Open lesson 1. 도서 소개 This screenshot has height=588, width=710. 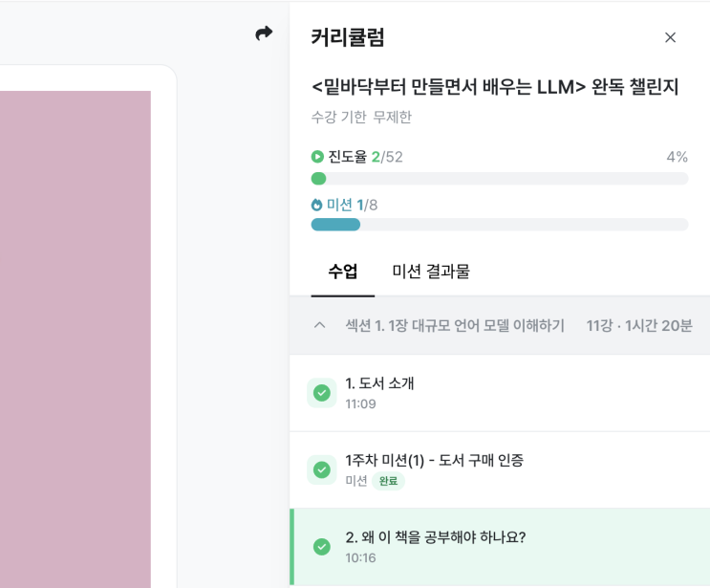coord(380,383)
